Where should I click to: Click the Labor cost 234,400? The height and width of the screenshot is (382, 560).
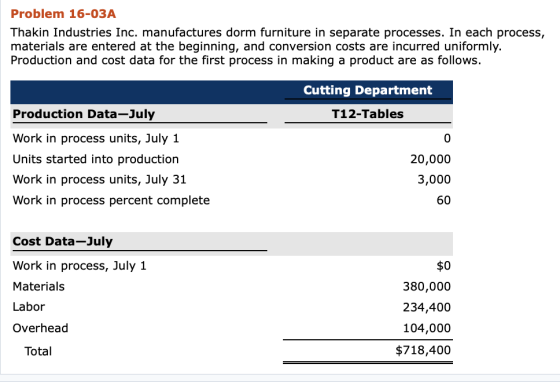[427, 307]
